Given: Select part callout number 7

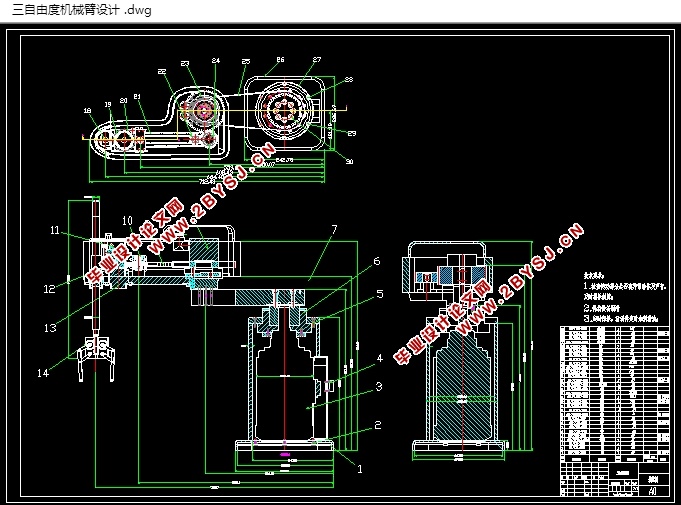Looking at the screenshot, I should 334,229.
